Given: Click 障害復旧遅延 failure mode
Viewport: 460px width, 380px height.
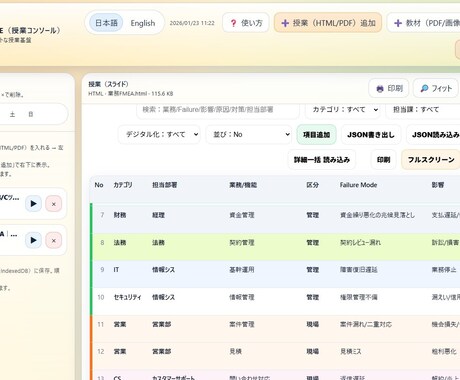Looking at the screenshot, I should point(359,270).
